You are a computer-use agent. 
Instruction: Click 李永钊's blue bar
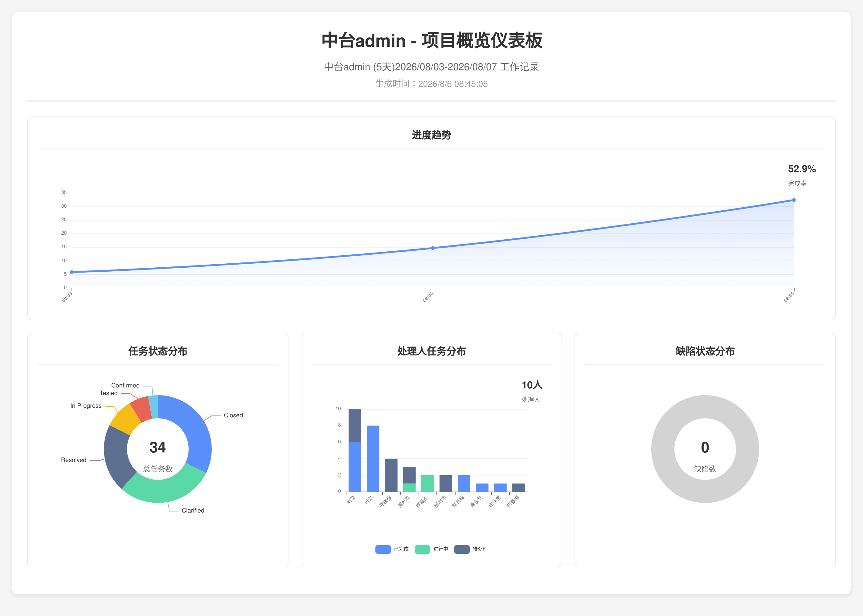click(x=482, y=488)
